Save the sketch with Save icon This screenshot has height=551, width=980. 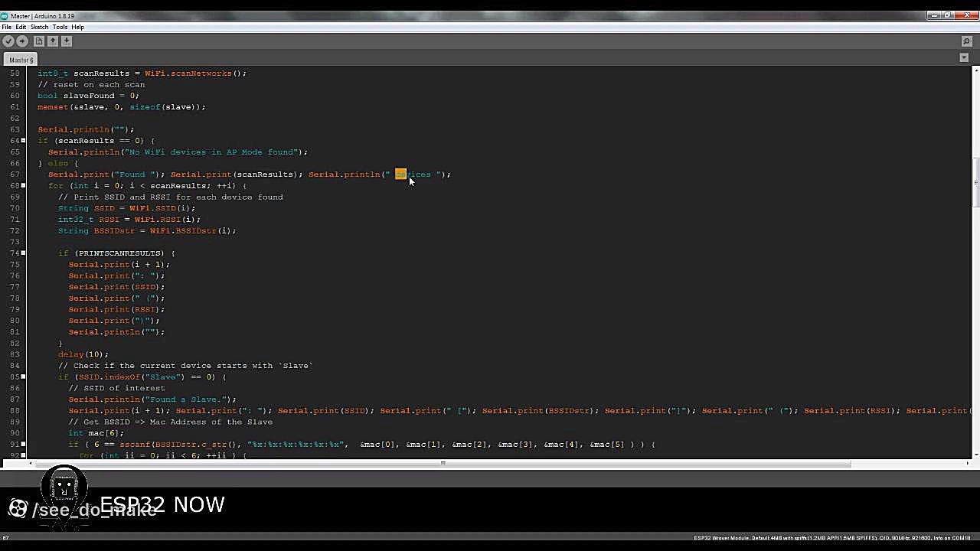(x=67, y=41)
